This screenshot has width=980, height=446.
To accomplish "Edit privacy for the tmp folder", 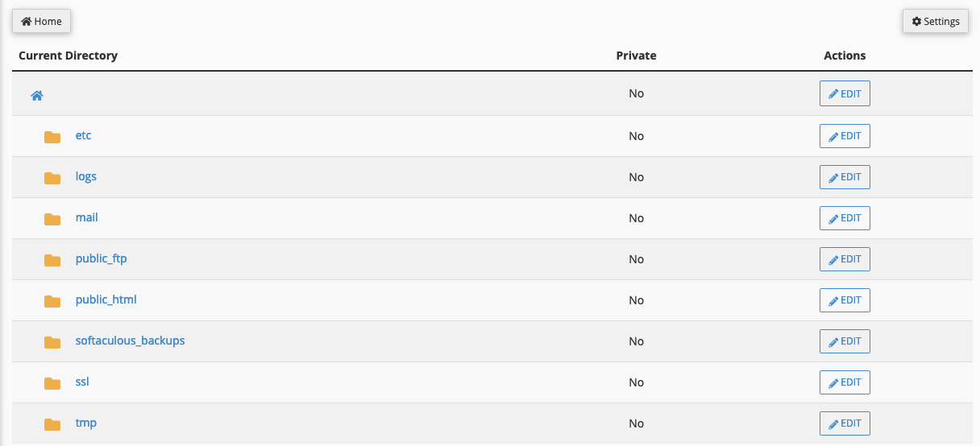I will point(845,423).
